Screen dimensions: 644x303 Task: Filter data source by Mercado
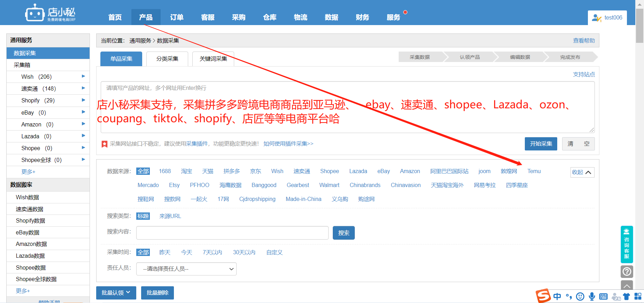[148, 185]
